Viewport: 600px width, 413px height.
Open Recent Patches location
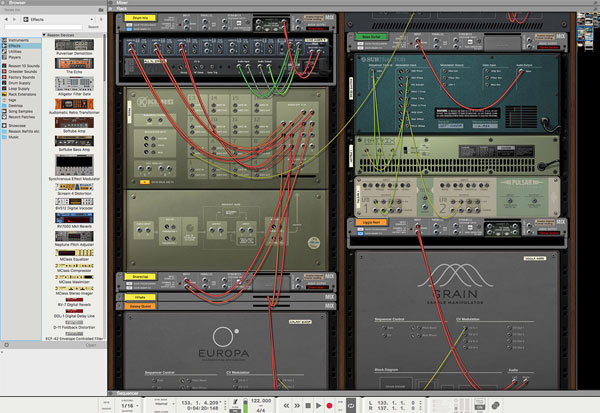click(21, 117)
